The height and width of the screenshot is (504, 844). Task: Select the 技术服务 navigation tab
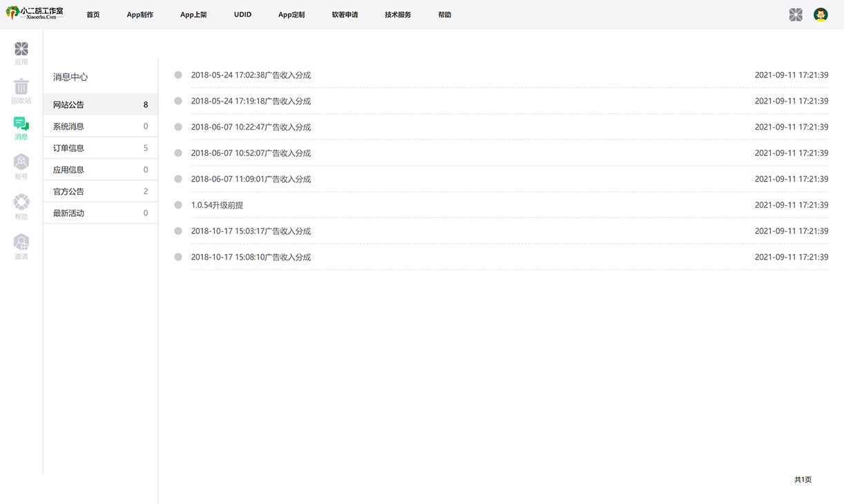(x=397, y=14)
